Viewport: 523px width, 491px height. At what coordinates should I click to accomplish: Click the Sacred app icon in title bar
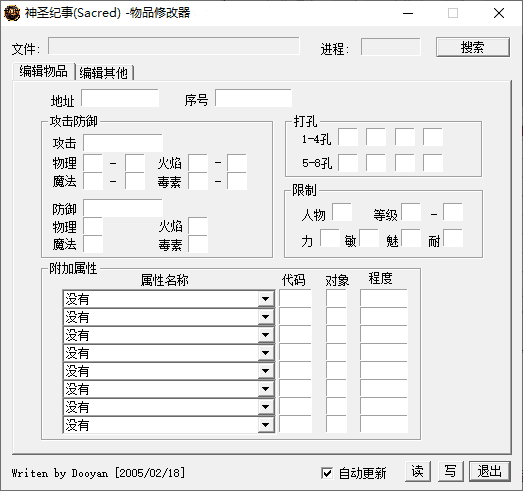point(12,13)
